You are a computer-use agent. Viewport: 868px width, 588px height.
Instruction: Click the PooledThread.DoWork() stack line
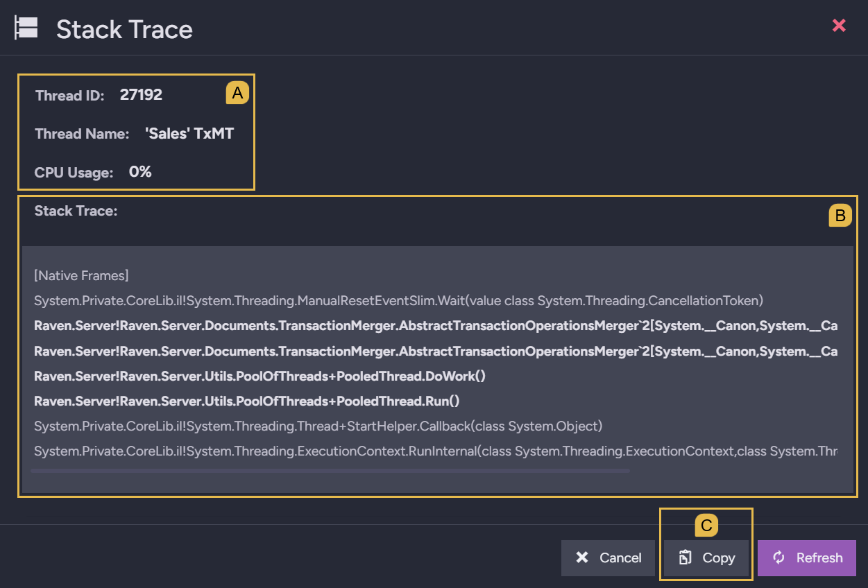(259, 377)
